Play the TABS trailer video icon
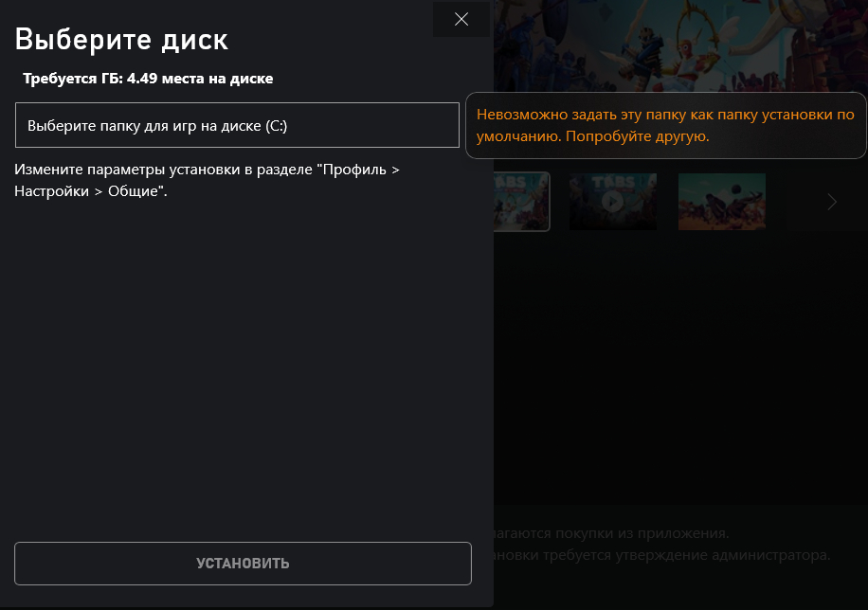 click(x=613, y=202)
